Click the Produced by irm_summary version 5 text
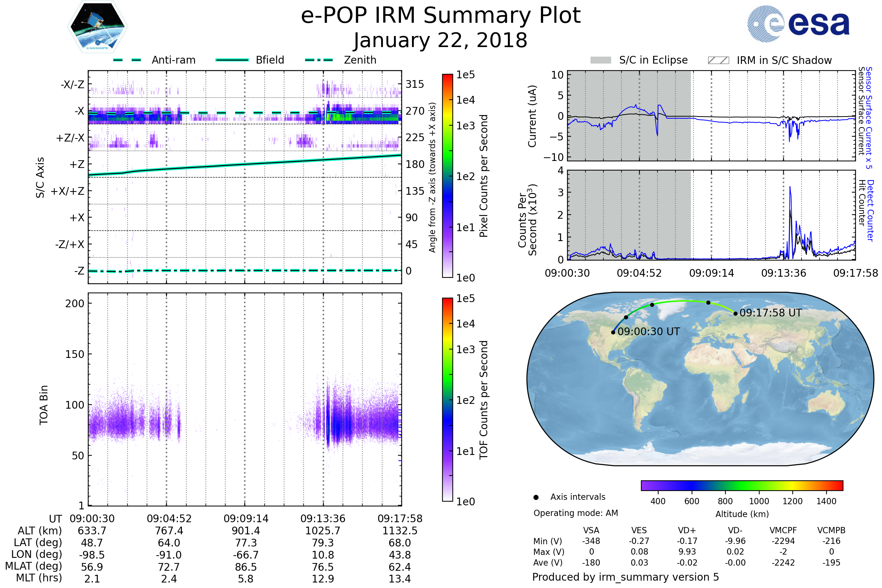Viewport: 882px width, 588px height. (625, 577)
